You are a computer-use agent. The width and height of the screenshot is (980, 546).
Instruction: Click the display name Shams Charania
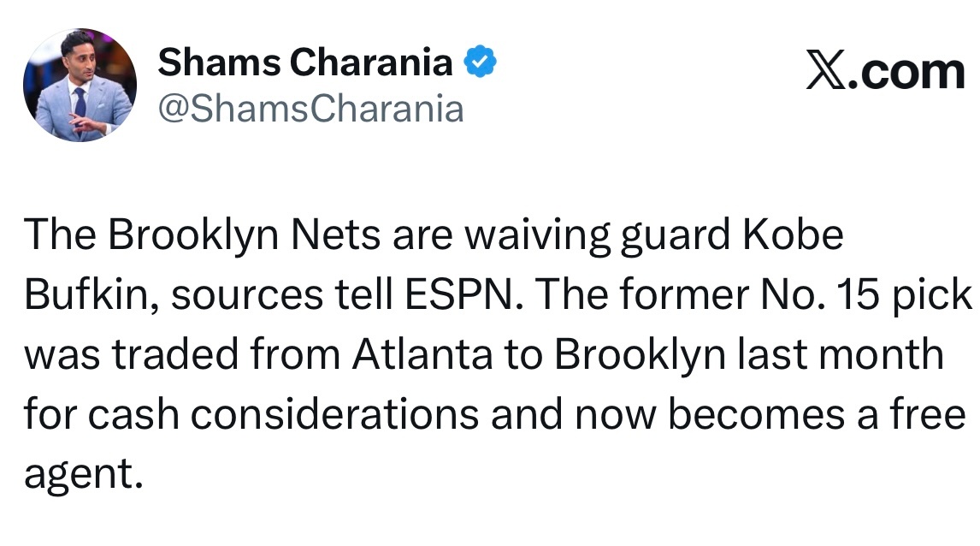[x=305, y=62]
